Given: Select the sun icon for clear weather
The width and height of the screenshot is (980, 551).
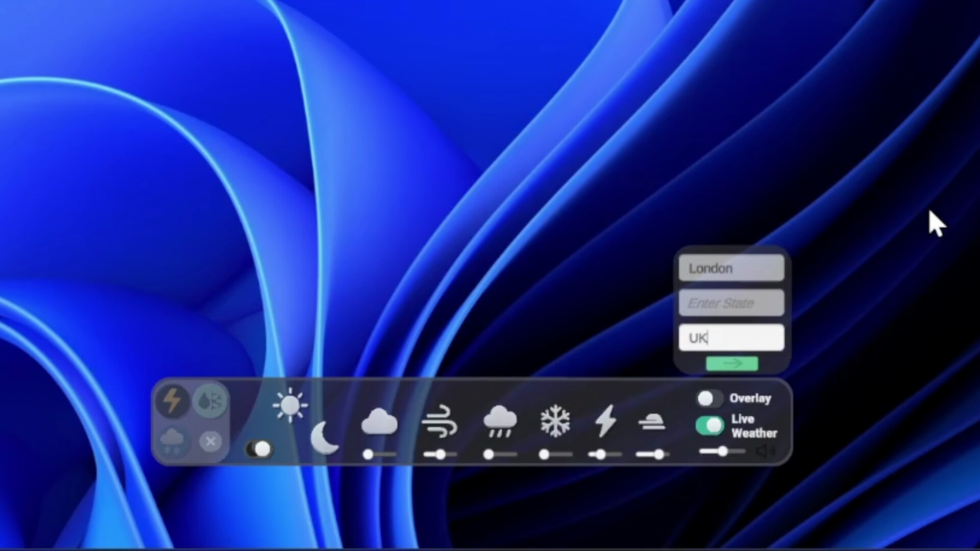Looking at the screenshot, I should [290, 406].
